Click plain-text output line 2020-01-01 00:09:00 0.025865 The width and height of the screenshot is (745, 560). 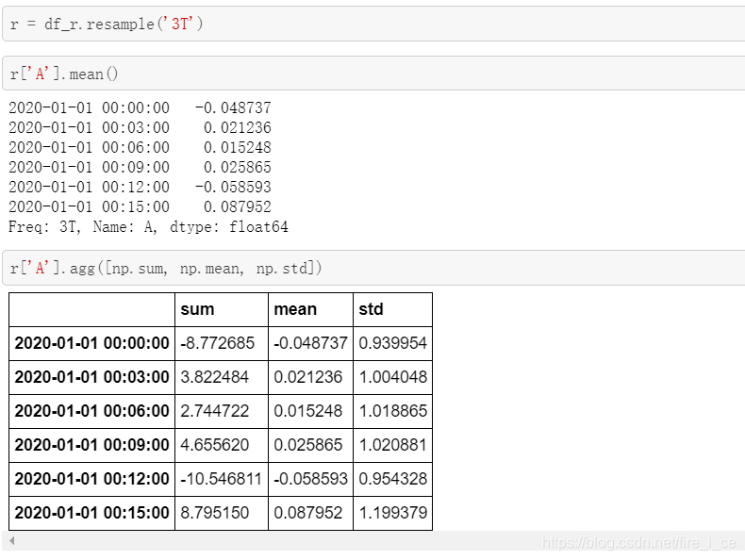(x=140, y=167)
